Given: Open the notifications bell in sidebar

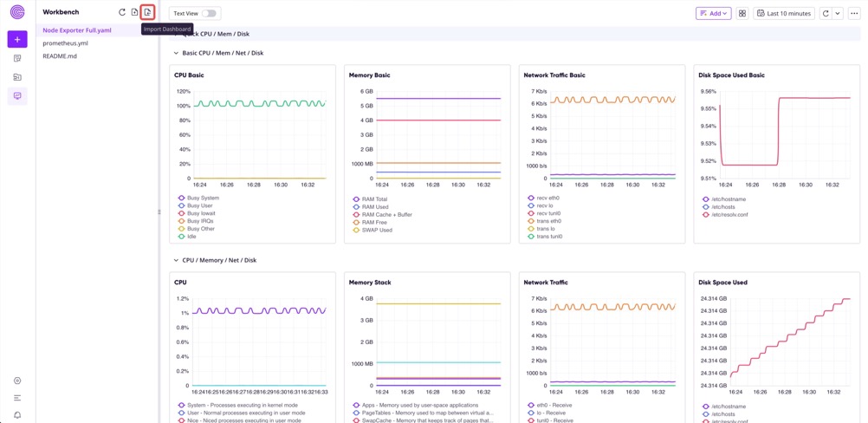Looking at the screenshot, I should pyautogui.click(x=17, y=415).
